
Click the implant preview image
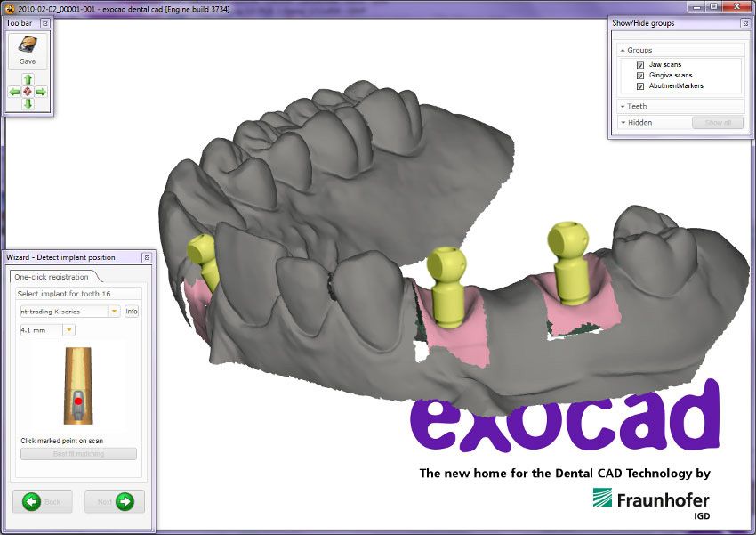tap(77, 385)
